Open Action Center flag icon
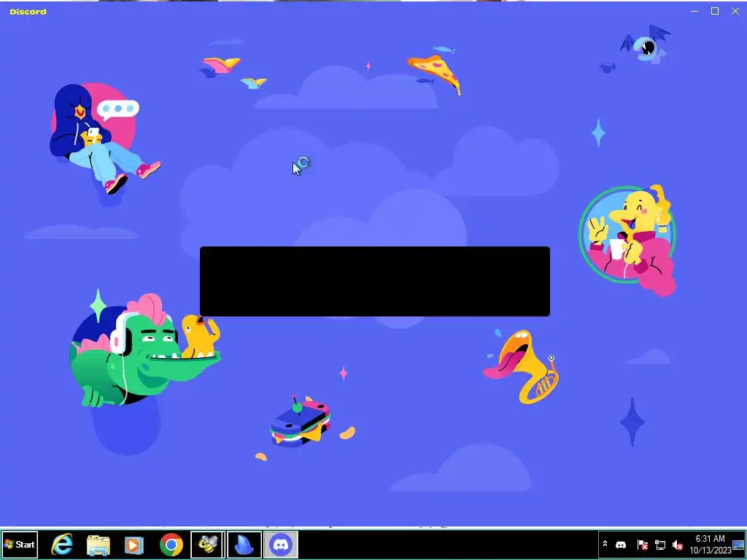 (x=642, y=544)
